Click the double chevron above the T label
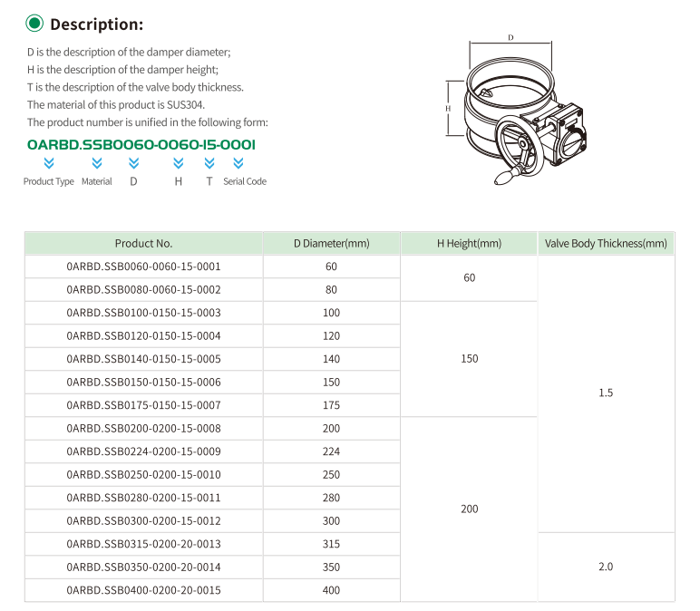This screenshot has height=611, width=700. point(209,163)
